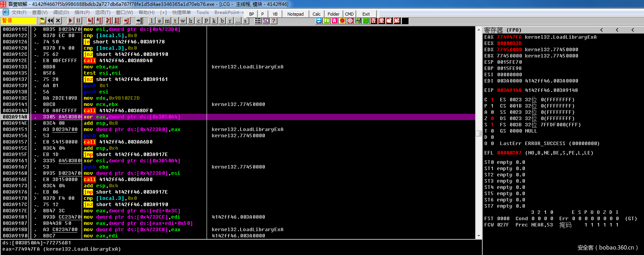Open the 插件(P) plugins menu
The height and width of the screenshot is (255, 644).
(x=82, y=13)
